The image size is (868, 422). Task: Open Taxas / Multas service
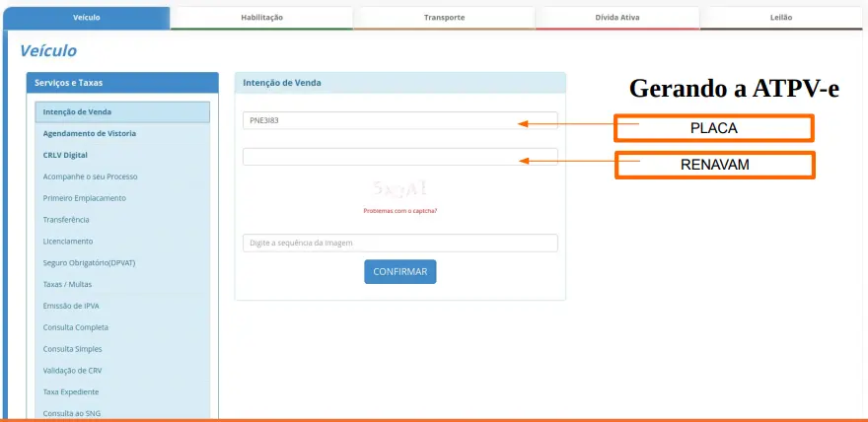67,284
